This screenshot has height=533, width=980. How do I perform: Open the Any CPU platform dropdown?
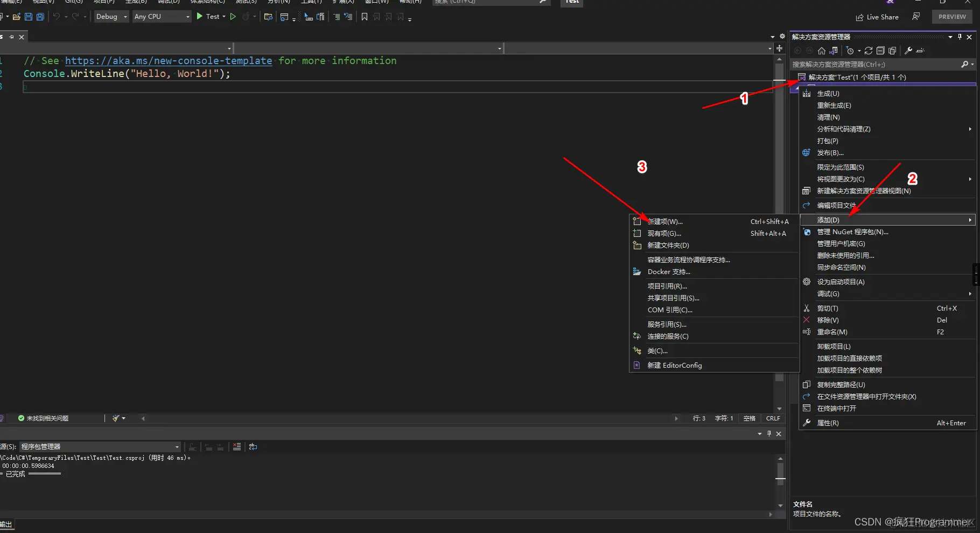[x=162, y=17]
